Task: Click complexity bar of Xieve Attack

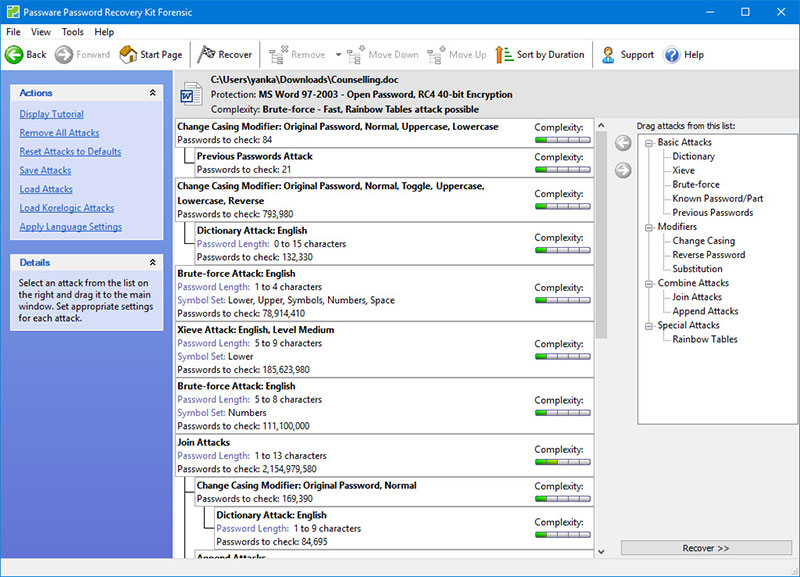Action: click(x=563, y=356)
